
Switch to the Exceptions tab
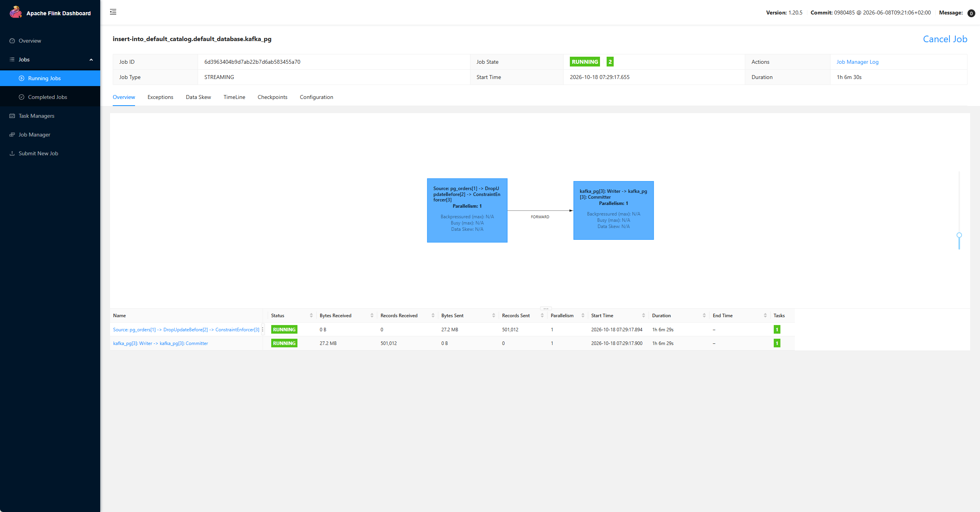pos(160,97)
